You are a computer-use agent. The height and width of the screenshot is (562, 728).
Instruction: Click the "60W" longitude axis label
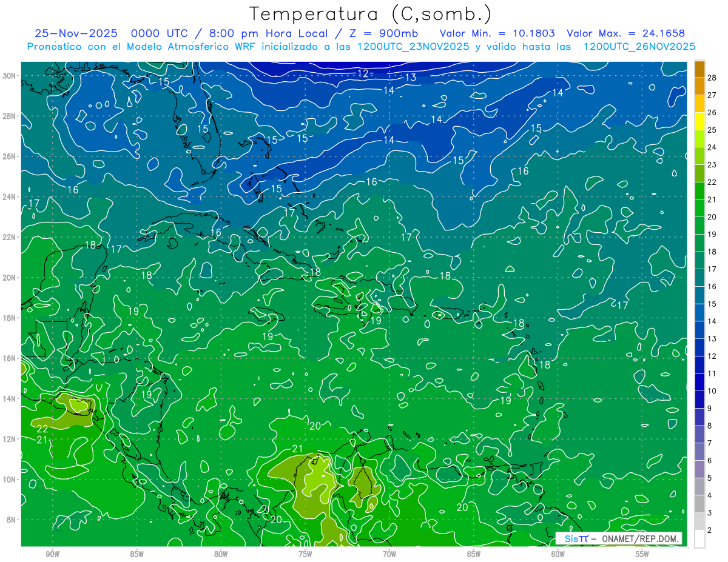558,554
